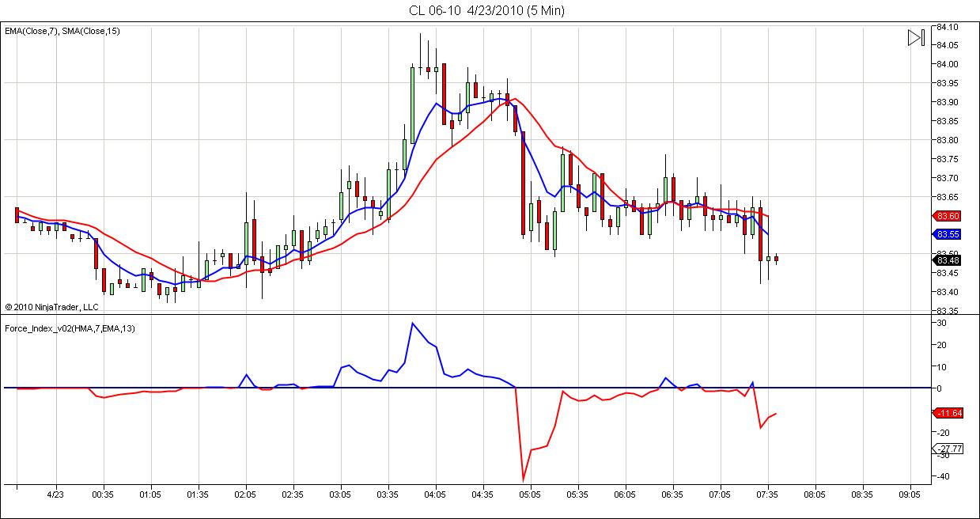Select the blue 83.55 EMA price marker
The width and height of the screenshot is (980, 519).
[947, 234]
